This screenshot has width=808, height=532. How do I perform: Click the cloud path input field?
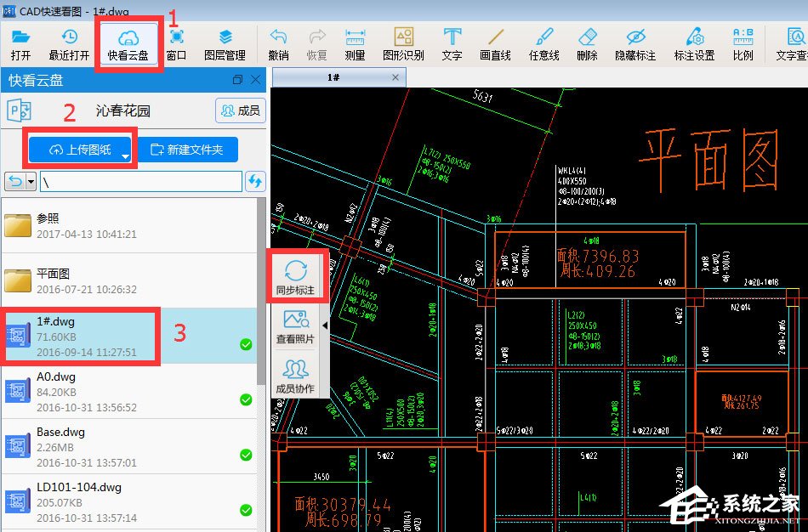(139, 182)
